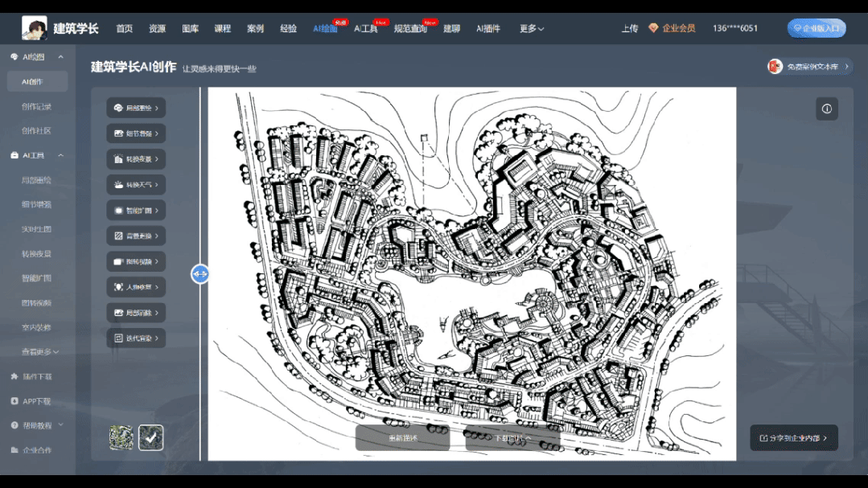Viewport: 868px width, 488px height.
Task: Open the 人物修复 tool button in the panel
Action: 136,287
